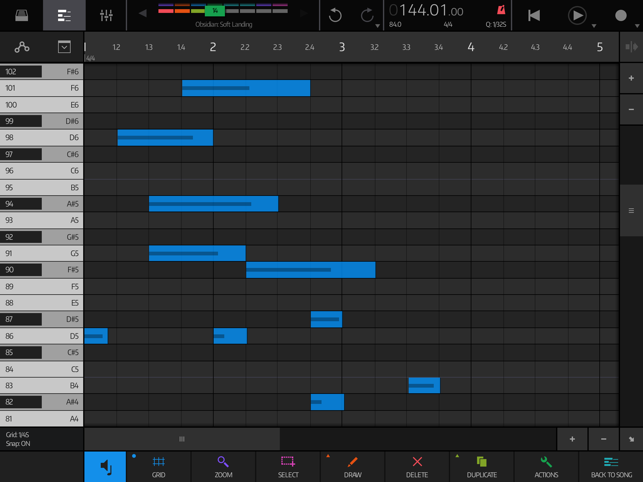Viewport: 643px width, 482px height.
Task: Expand the dropdown box beside the ruler
Action: (64, 47)
